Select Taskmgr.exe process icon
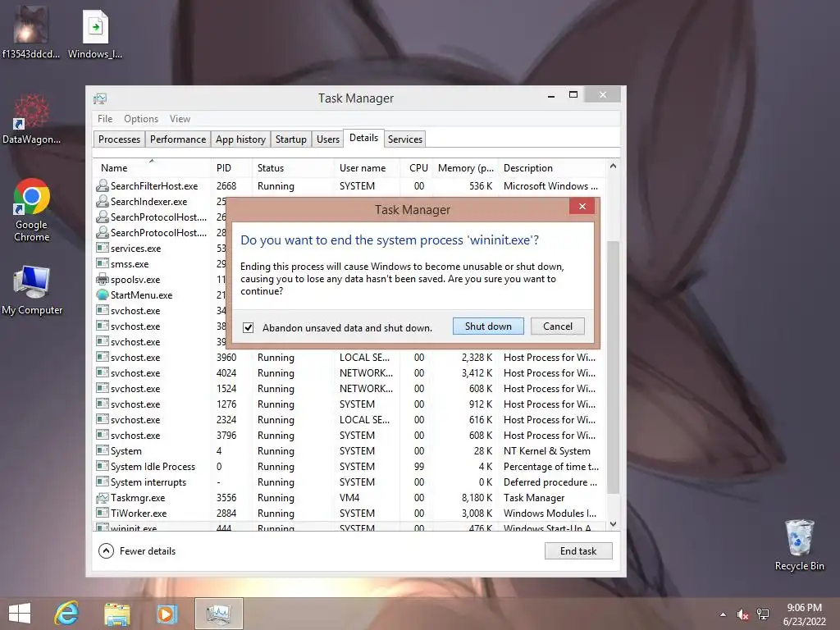The height and width of the screenshot is (630, 840). (103, 498)
